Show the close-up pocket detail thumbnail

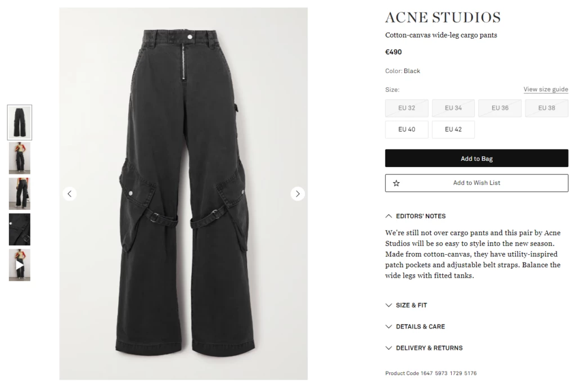point(20,229)
